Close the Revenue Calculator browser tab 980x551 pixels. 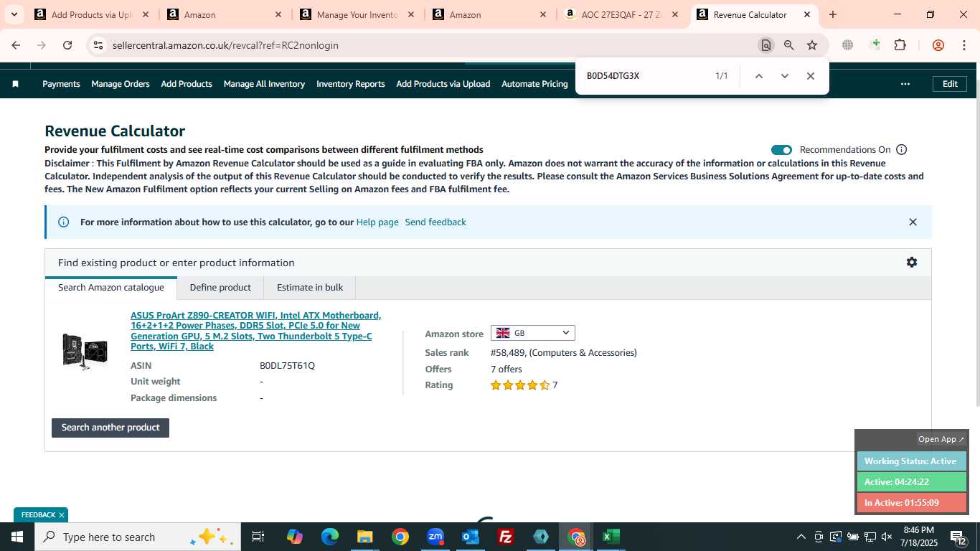tap(807, 14)
